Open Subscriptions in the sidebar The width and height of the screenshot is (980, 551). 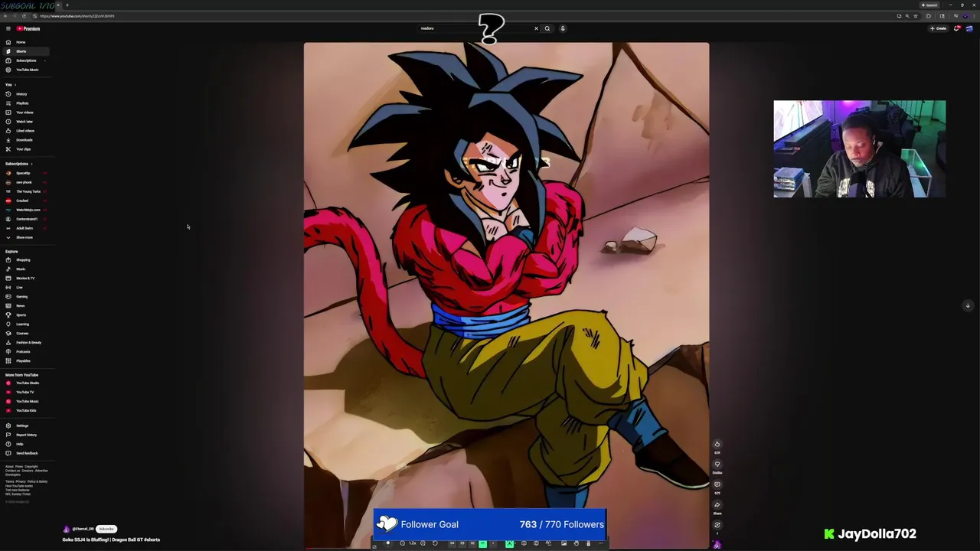25,60
